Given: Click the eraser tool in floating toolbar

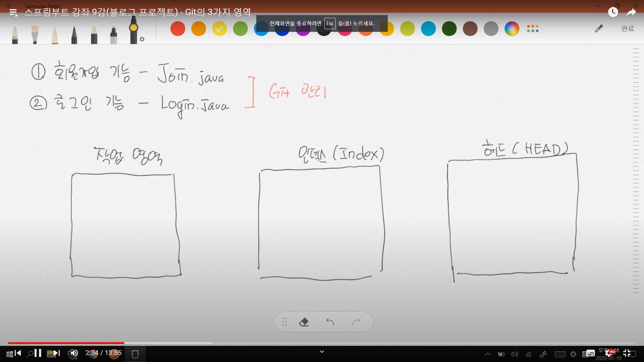Looking at the screenshot, I should (x=304, y=322).
